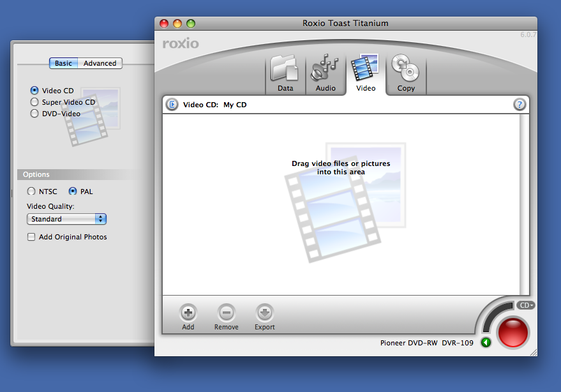
Task: Click the My CD disc name
Action: 235,105
